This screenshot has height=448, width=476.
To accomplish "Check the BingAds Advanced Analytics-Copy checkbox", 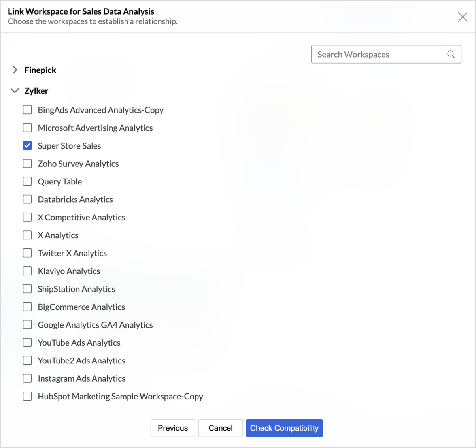I will click(x=27, y=110).
